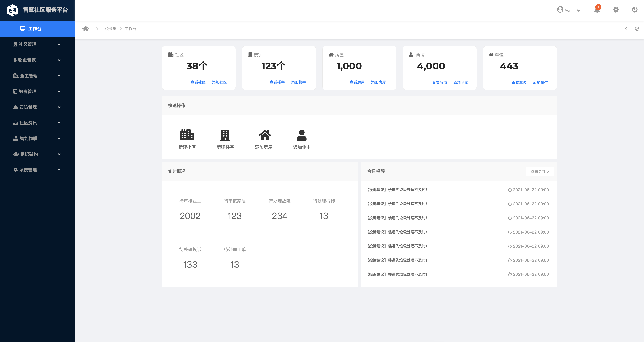Open the 社区管理 sidebar menu
The width and height of the screenshot is (644, 342).
37,44
